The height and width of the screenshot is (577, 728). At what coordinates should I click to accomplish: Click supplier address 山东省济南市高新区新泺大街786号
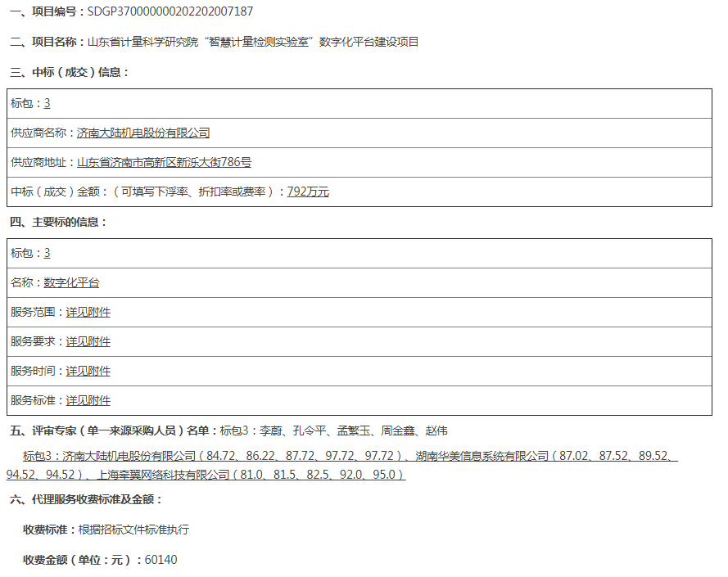[164, 162]
